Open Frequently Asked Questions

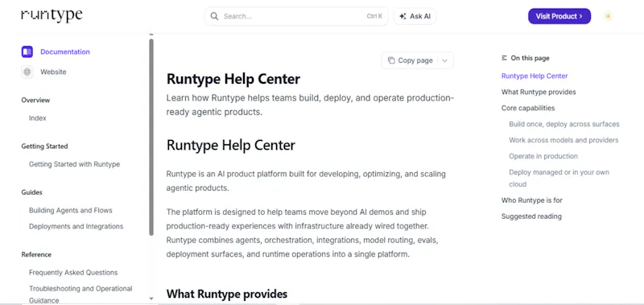click(x=73, y=273)
